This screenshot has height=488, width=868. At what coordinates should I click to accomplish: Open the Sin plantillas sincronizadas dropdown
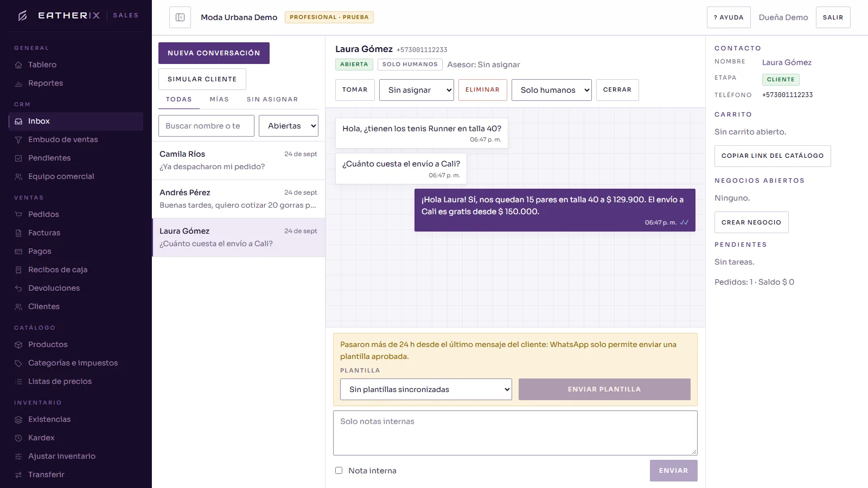tap(426, 389)
